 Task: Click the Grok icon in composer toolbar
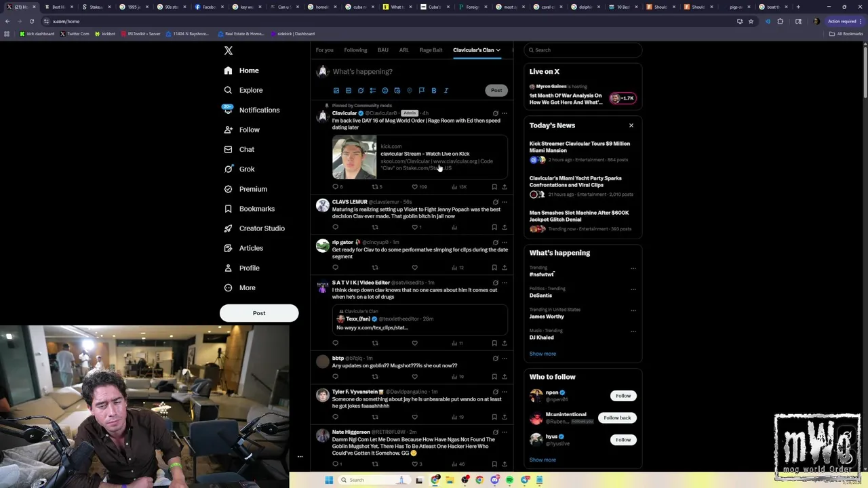[361, 91]
